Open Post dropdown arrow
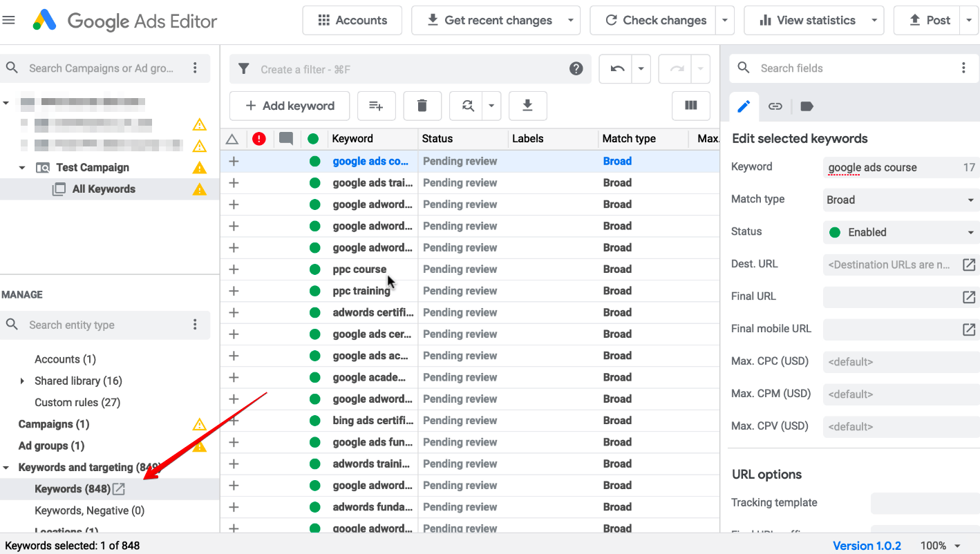This screenshot has height=554, width=980. coord(968,20)
